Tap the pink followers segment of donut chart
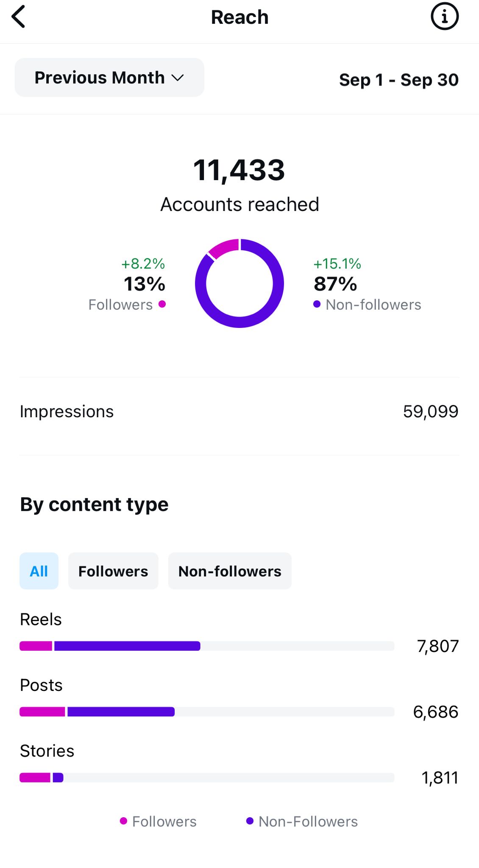The width and height of the screenshot is (479, 868). point(223,248)
